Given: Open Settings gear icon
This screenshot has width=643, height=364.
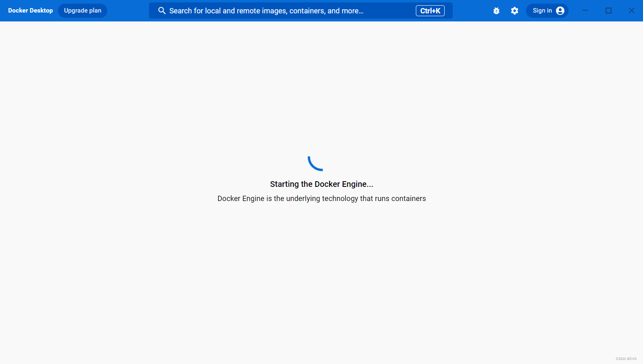Looking at the screenshot, I should pyautogui.click(x=515, y=11).
